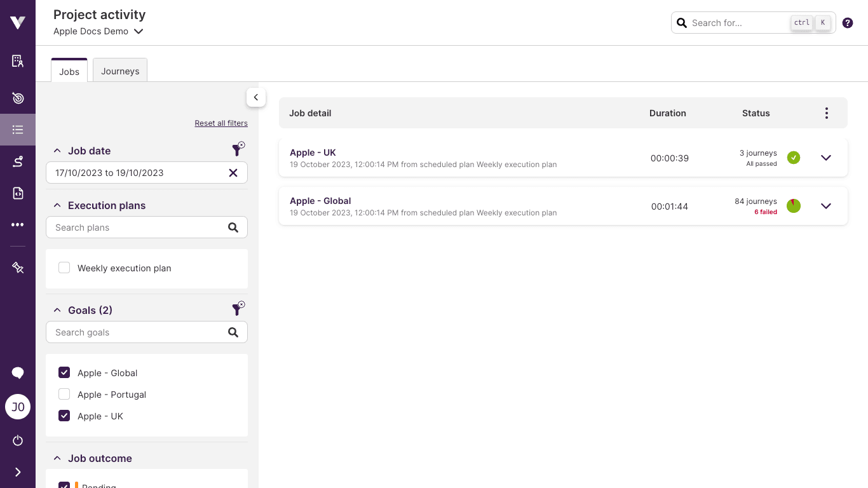Image resolution: width=868 pixels, height=488 pixels.
Task: Open the extensions file icon in sidebar
Action: [x=17, y=193]
